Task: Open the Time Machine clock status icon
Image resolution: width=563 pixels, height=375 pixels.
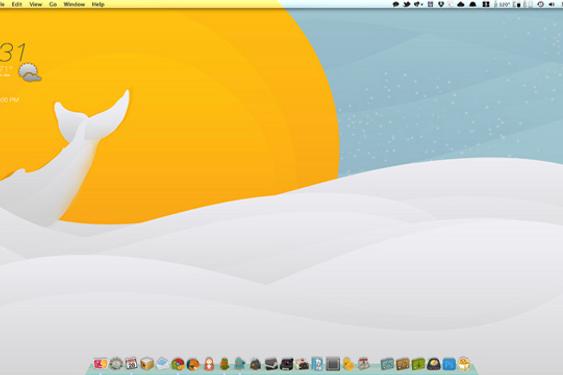Action: tap(540, 4)
